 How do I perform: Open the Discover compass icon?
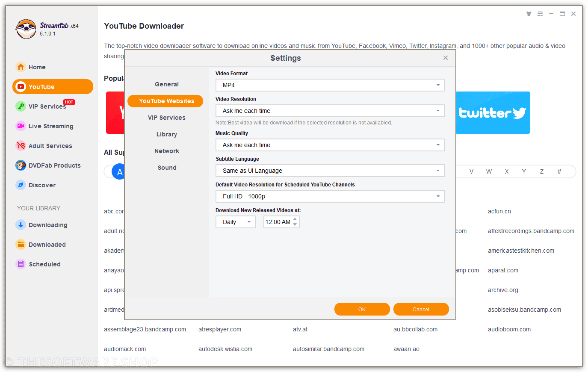coord(21,185)
